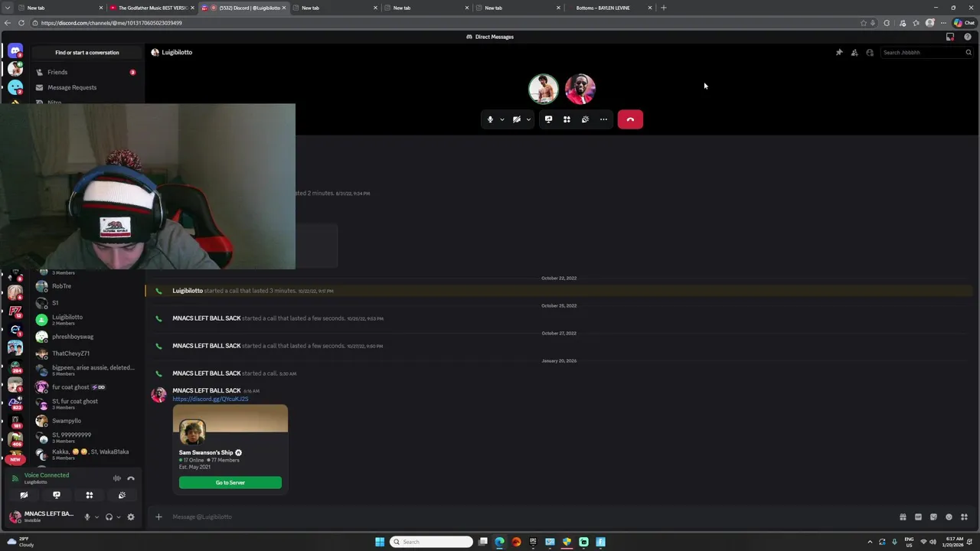Open new browser tab plus button
The height and width of the screenshot is (551, 980).
tap(664, 8)
